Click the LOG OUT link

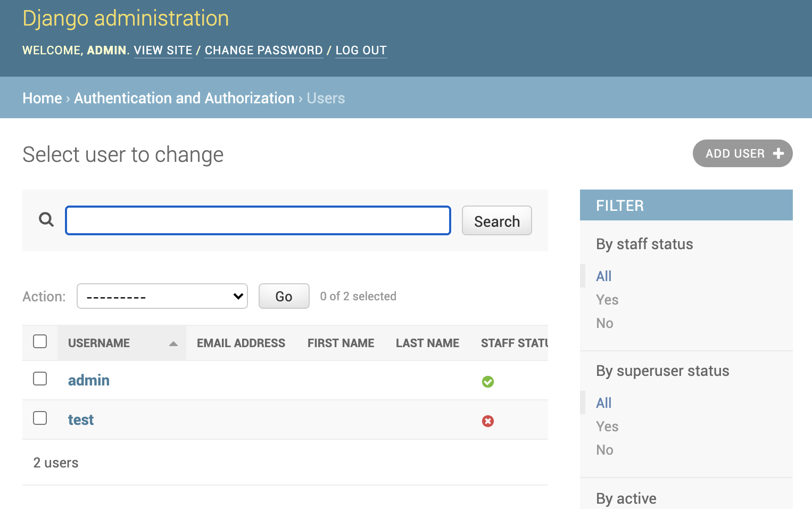(361, 50)
